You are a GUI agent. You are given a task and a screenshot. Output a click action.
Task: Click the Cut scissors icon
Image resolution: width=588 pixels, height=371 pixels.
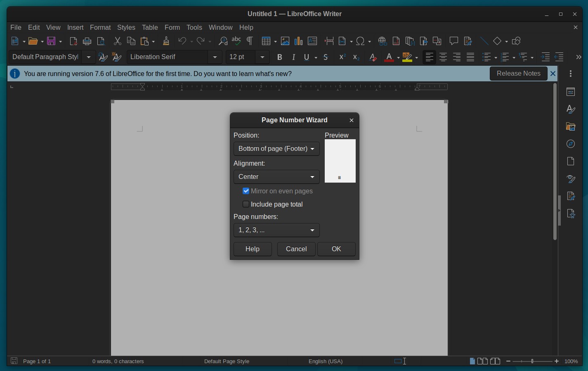click(118, 41)
